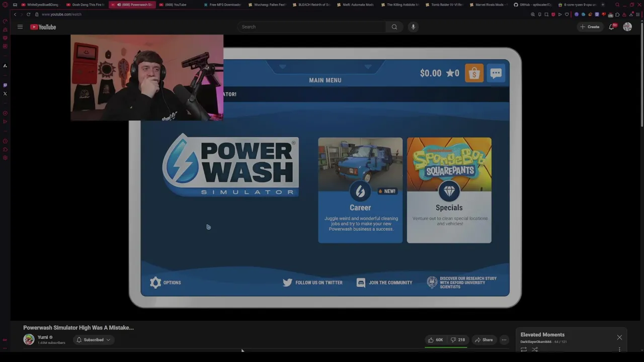Toggle loop playlist in Elevated Moments
This screenshot has height=362, width=644.
coord(524,349)
